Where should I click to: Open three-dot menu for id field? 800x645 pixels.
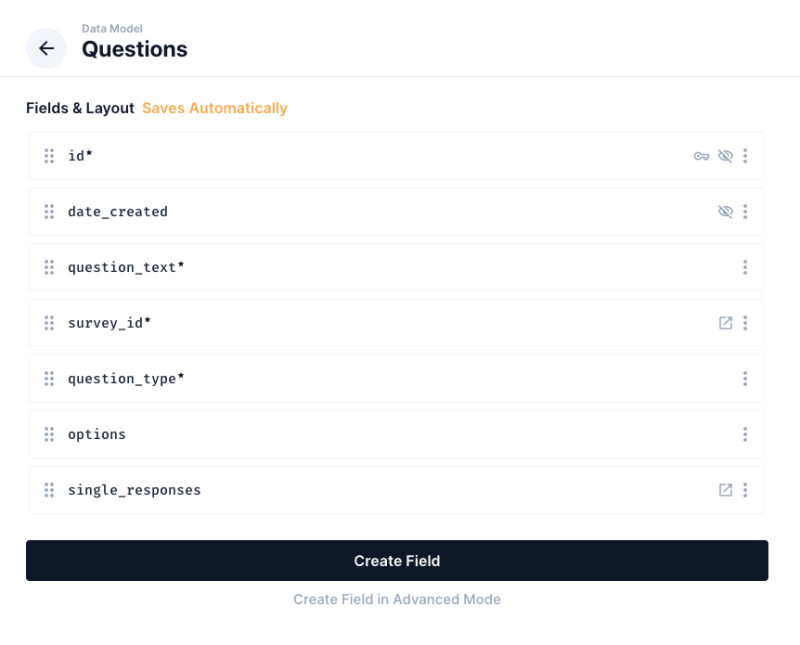(x=745, y=156)
